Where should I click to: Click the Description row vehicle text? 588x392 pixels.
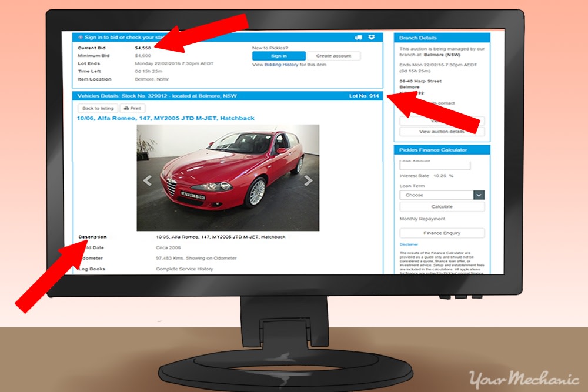point(220,237)
